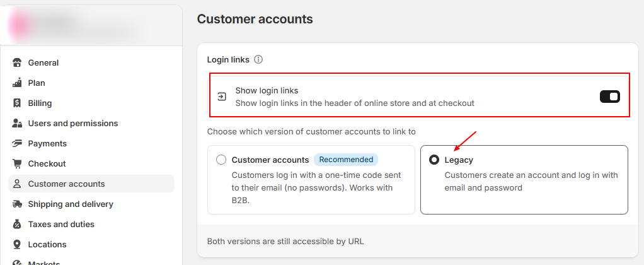Click the Users and permissions people icon

[x=17, y=123]
